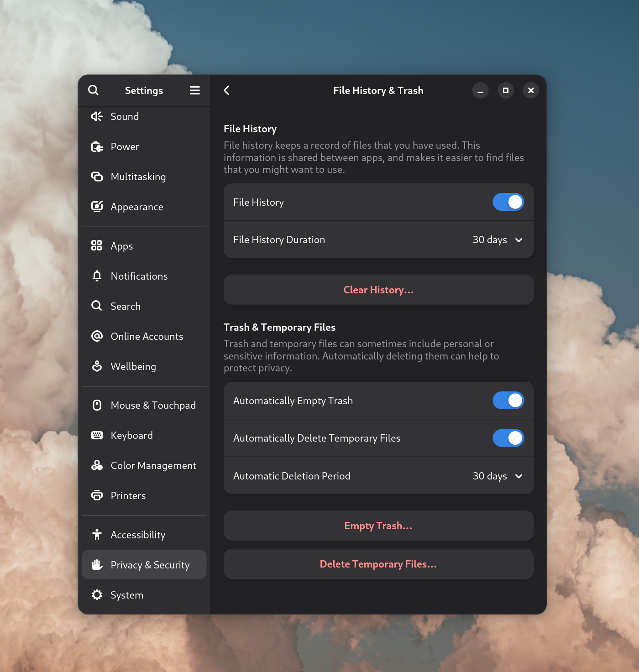Click Delete Temporary Files… button
Image resolution: width=639 pixels, height=672 pixels.
(378, 564)
